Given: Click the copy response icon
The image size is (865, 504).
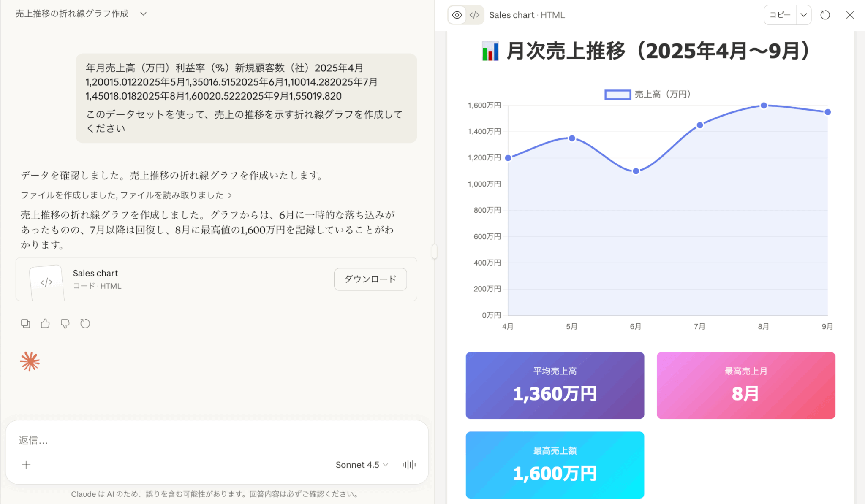Looking at the screenshot, I should click(25, 324).
